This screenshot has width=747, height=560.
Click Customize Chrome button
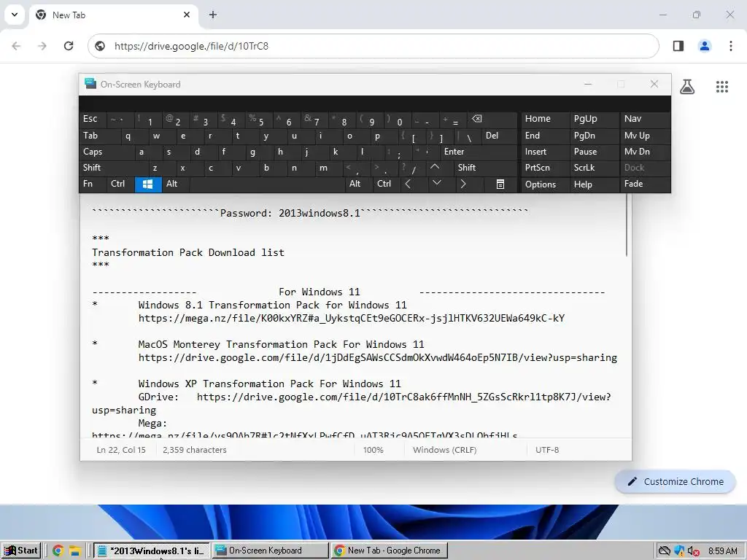(x=676, y=481)
